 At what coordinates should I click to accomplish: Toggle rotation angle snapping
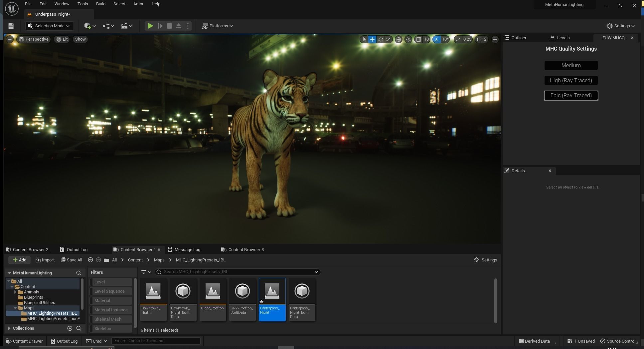point(437,39)
